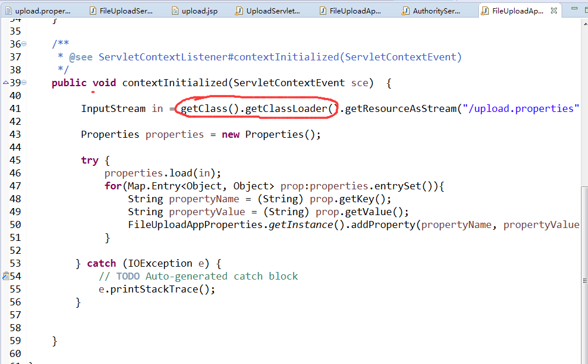Click the Java file icon on UploadServlet... tab
Screen dimensions: 588x364
[238, 11]
